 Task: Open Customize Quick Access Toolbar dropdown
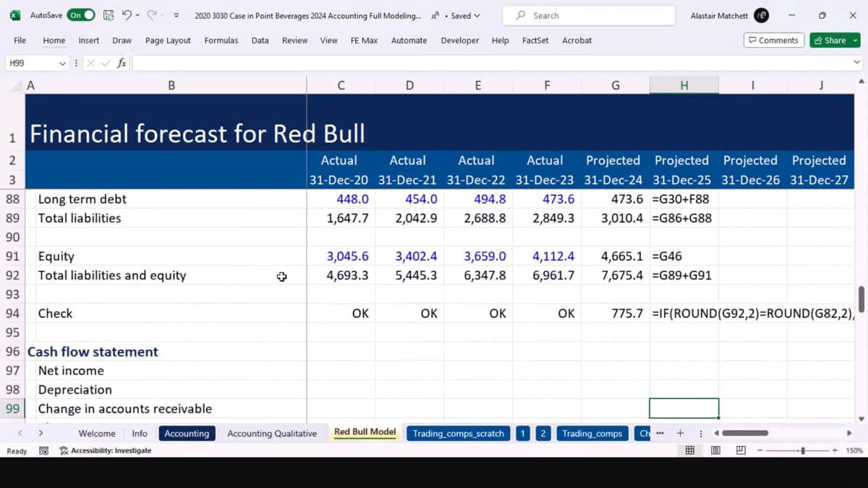click(x=176, y=16)
